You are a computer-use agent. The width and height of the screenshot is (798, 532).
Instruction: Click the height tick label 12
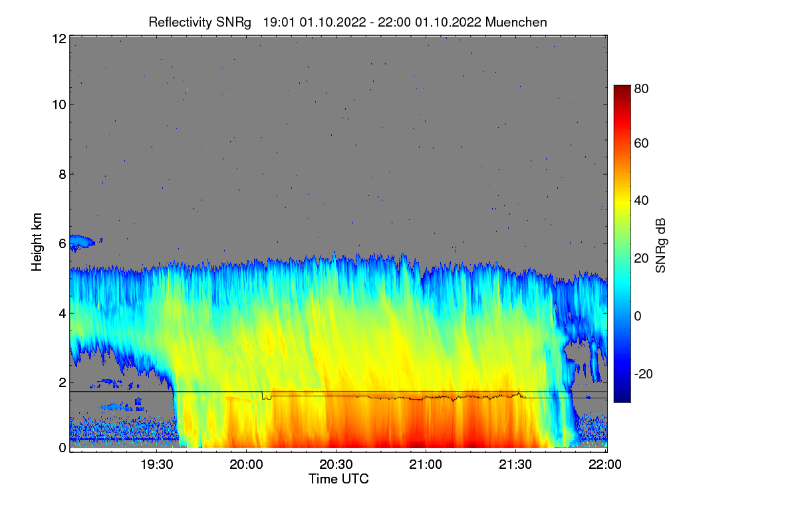tap(59, 39)
